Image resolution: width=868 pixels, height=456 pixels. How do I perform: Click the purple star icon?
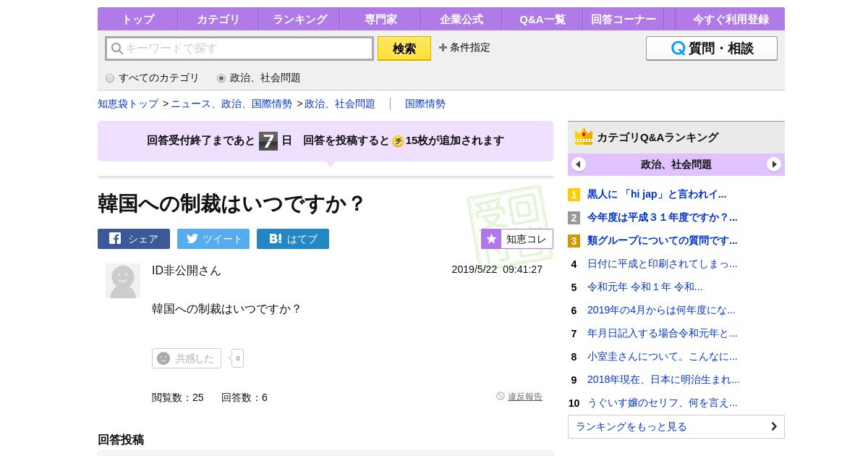tap(491, 239)
